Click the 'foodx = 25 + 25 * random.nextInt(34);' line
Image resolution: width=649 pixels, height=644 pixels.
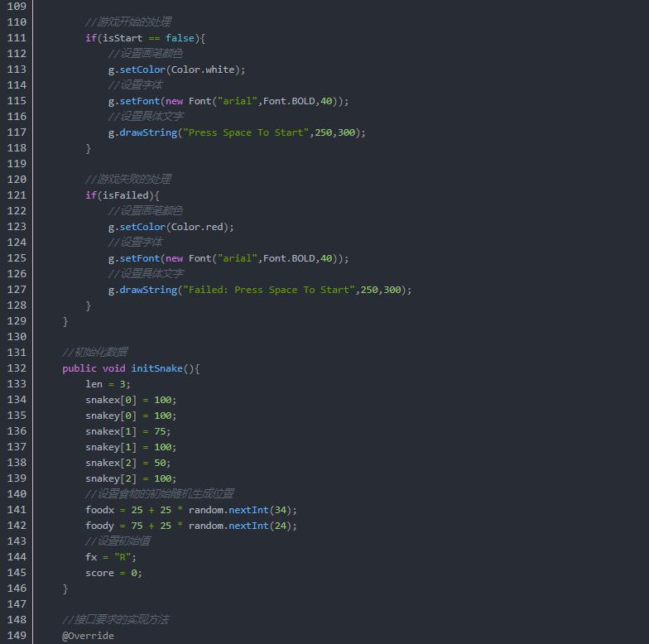coord(191,510)
